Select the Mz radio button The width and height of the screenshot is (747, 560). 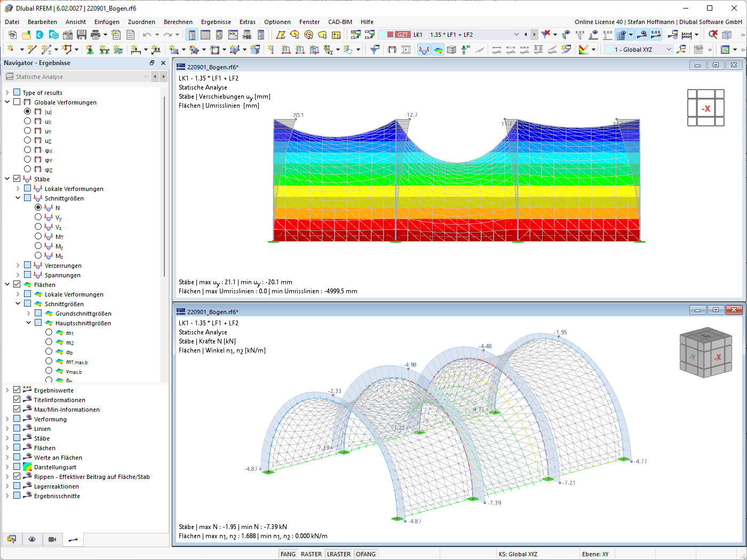[x=38, y=255]
